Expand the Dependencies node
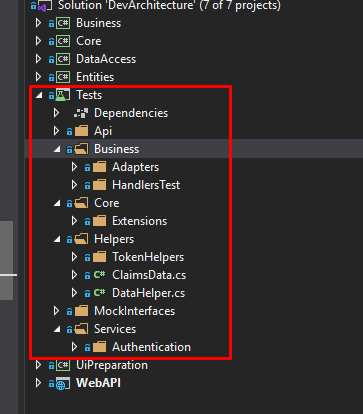This screenshot has width=363, height=414. coord(56,113)
